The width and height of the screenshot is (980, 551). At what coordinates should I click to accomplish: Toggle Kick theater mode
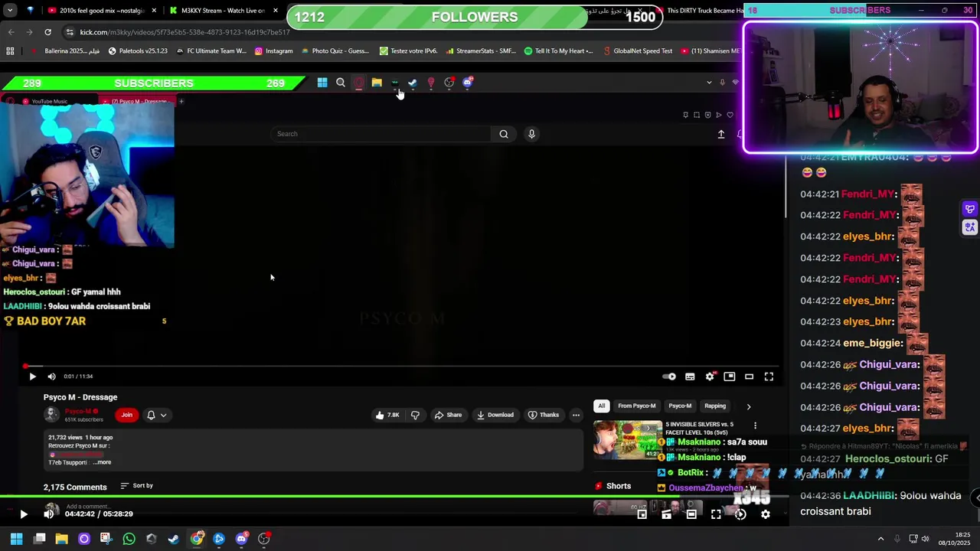691,514
